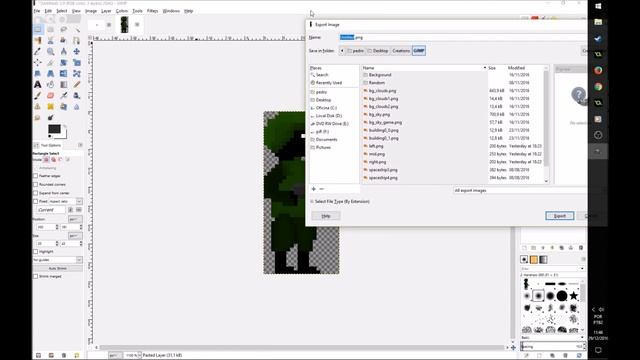Select the Free Select lasso tool

coord(64,29)
